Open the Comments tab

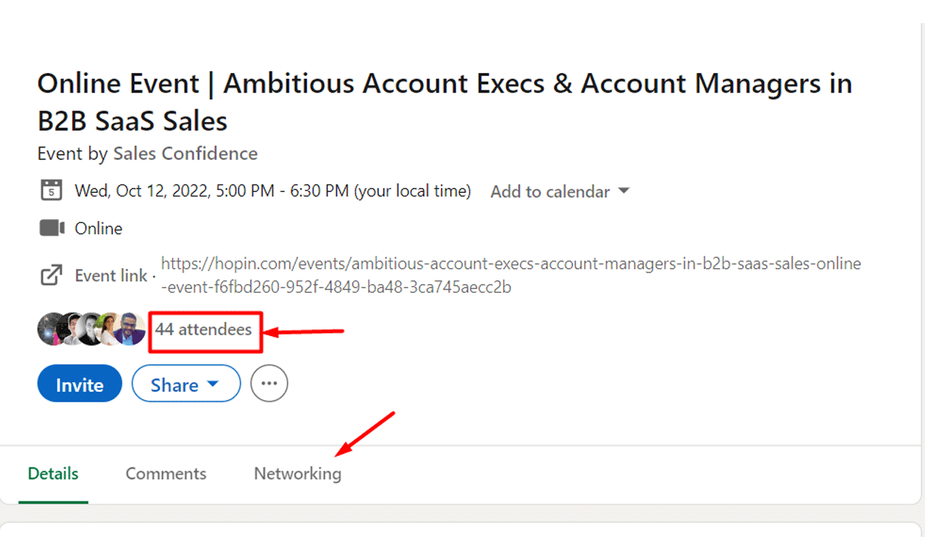pos(166,474)
